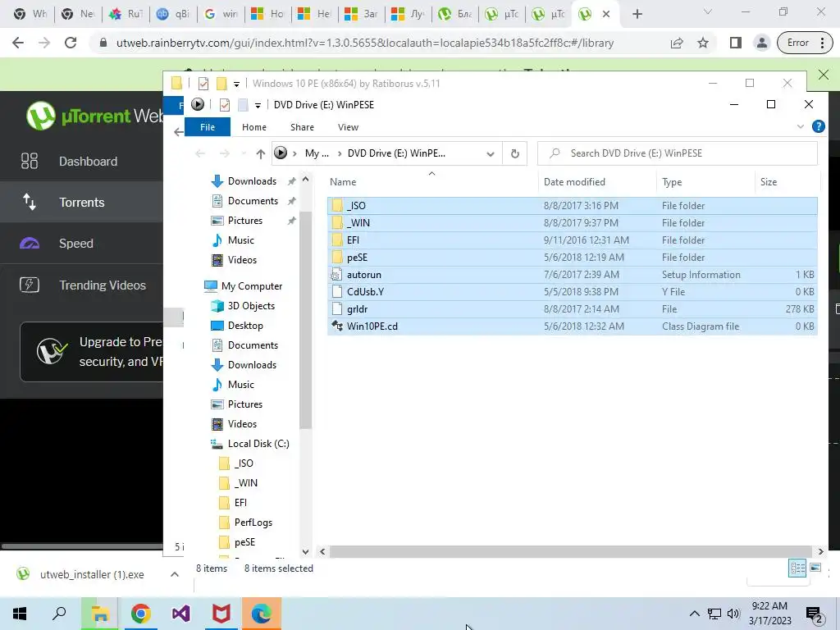
Task: Switch to details view in Explorer status bar
Action: 797,568
